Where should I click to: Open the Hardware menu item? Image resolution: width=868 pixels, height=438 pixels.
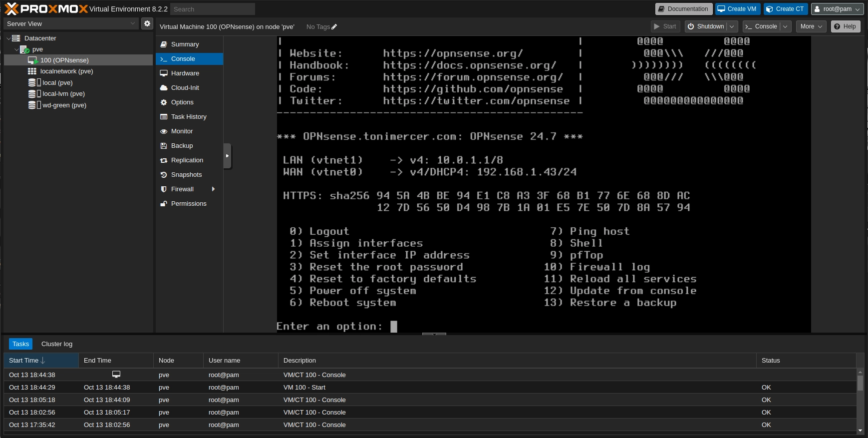(x=190, y=73)
